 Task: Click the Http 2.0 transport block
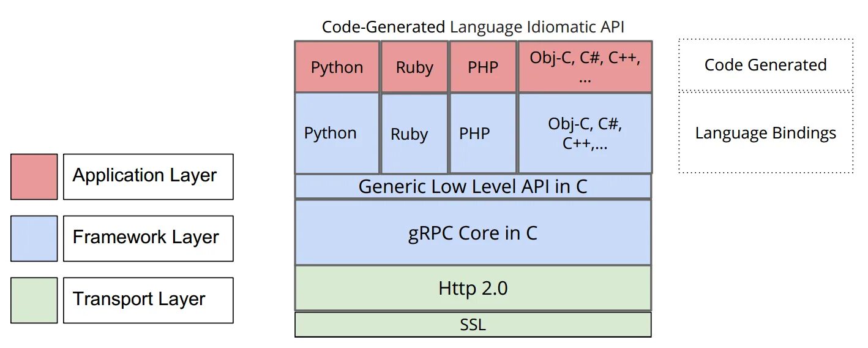coord(473,288)
